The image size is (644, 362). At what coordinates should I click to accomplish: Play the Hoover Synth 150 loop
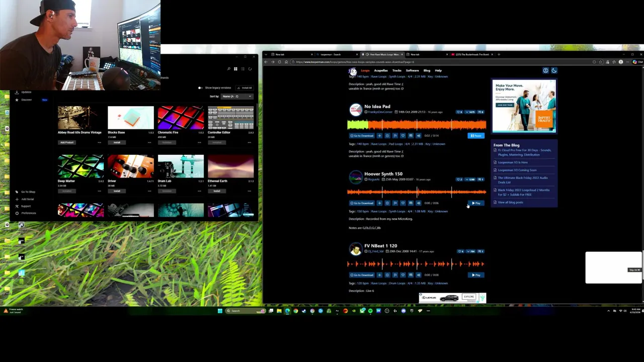476,203
